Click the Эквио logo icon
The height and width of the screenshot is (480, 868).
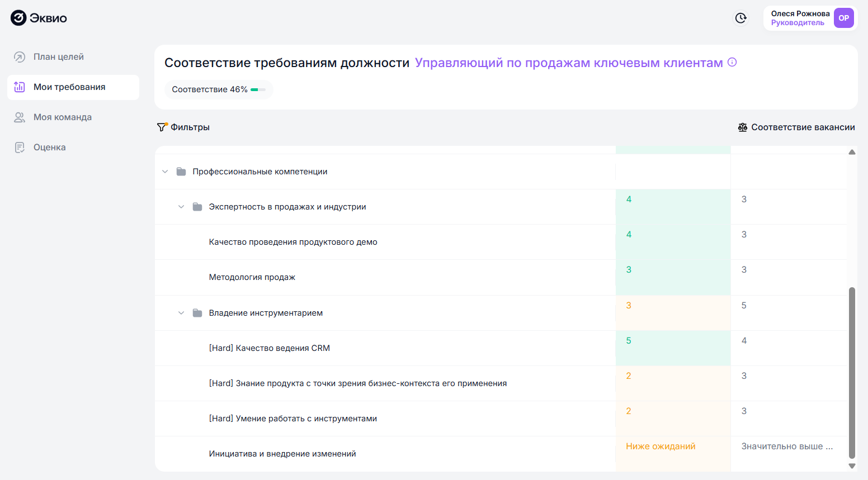point(18,18)
